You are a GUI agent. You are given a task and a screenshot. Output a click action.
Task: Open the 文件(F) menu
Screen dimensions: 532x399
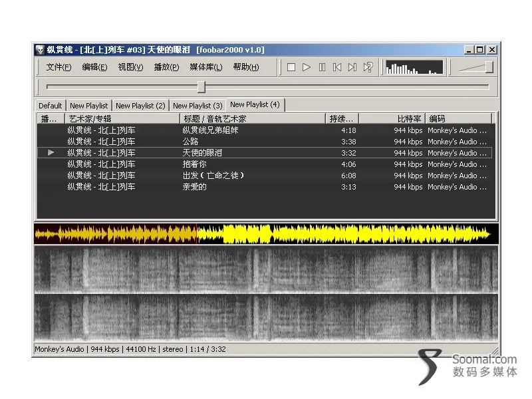(59, 67)
